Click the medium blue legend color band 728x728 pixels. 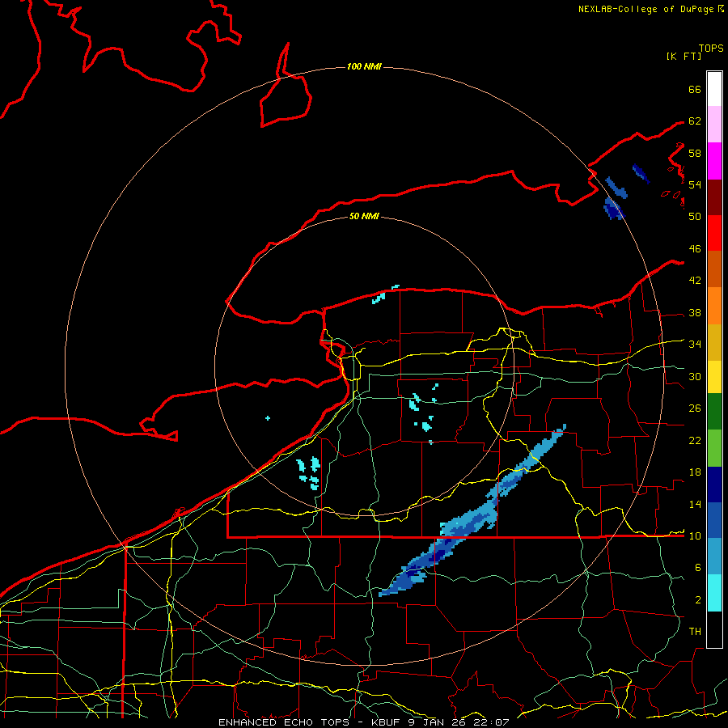click(714, 520)
